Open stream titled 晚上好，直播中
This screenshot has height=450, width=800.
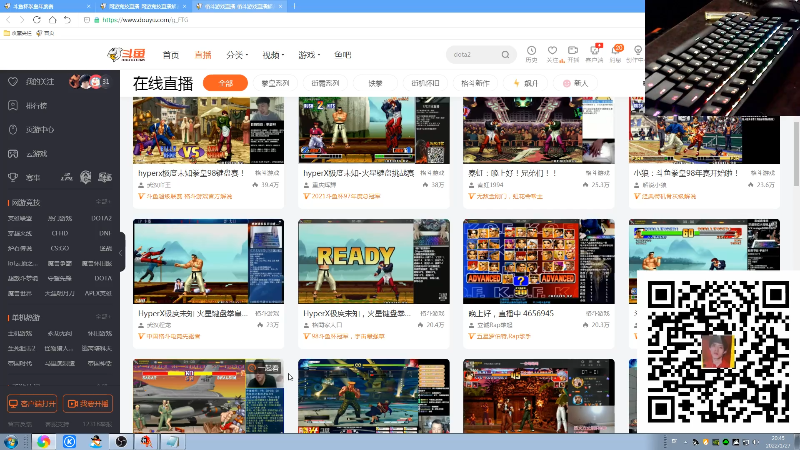(511, 313)
